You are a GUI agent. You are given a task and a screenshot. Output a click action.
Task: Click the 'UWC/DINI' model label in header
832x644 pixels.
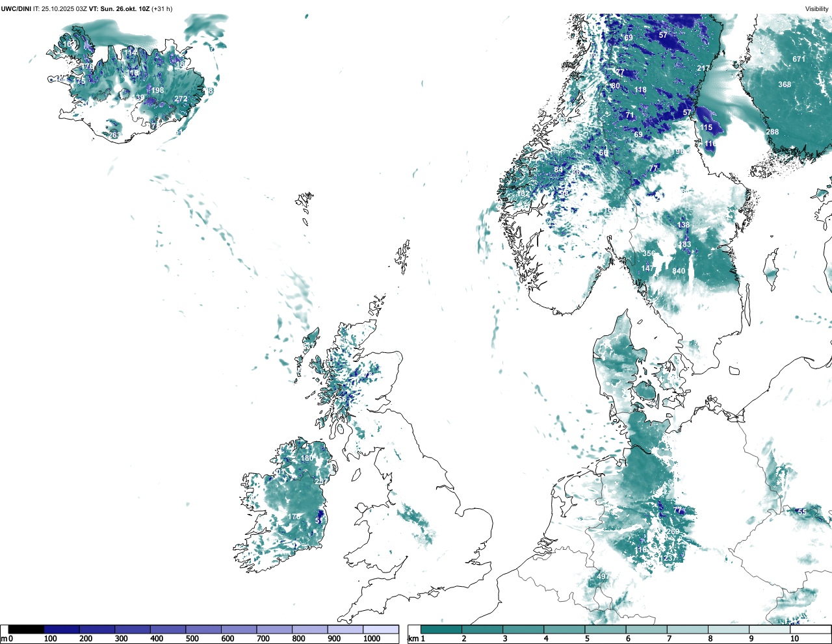[16, 9]
